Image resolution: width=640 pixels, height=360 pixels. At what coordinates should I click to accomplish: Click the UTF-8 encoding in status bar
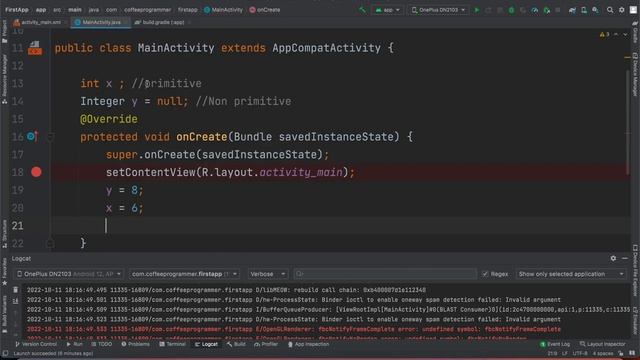click(x=580, y=353)
